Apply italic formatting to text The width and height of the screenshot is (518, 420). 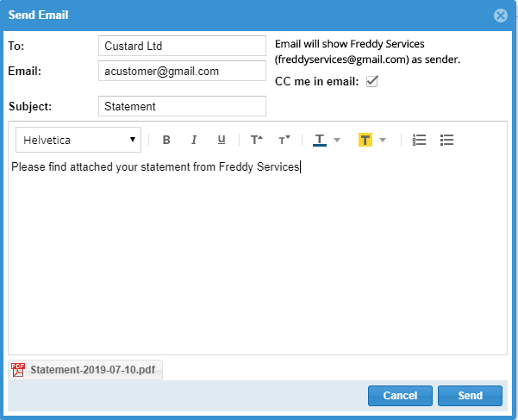(x=194, y=140)
